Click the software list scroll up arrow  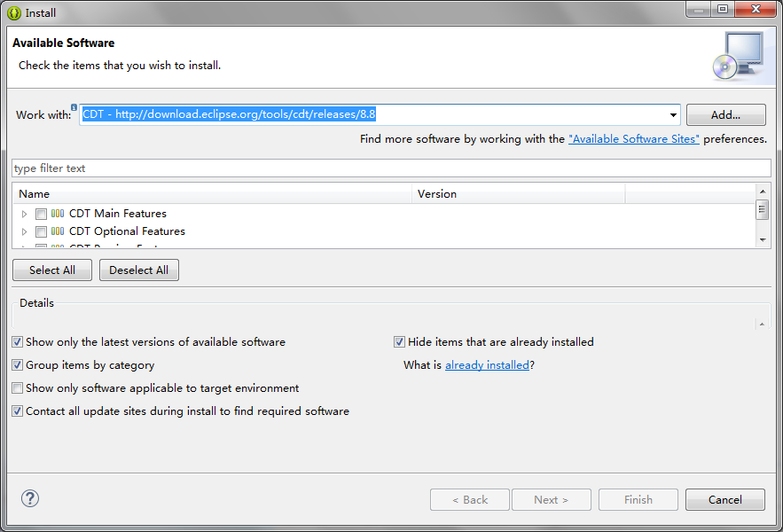[763, 192]
